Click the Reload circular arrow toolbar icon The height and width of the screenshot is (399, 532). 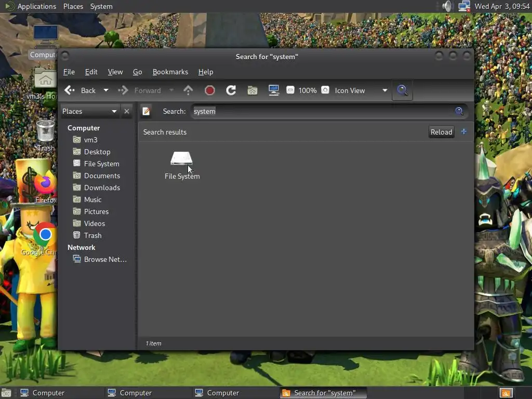pyautogui.click(x=231, y=90)
